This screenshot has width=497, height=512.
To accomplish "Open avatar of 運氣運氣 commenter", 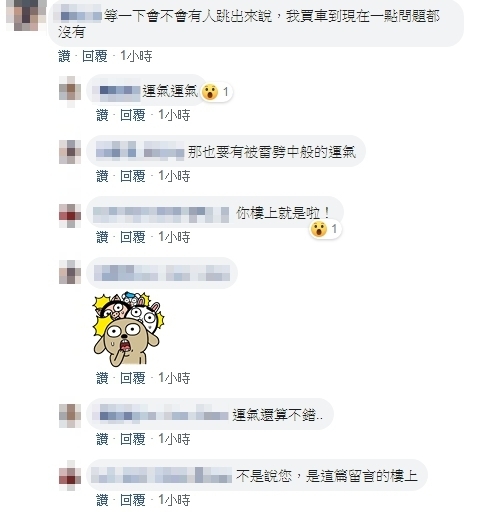I will (x=70, y=91).
